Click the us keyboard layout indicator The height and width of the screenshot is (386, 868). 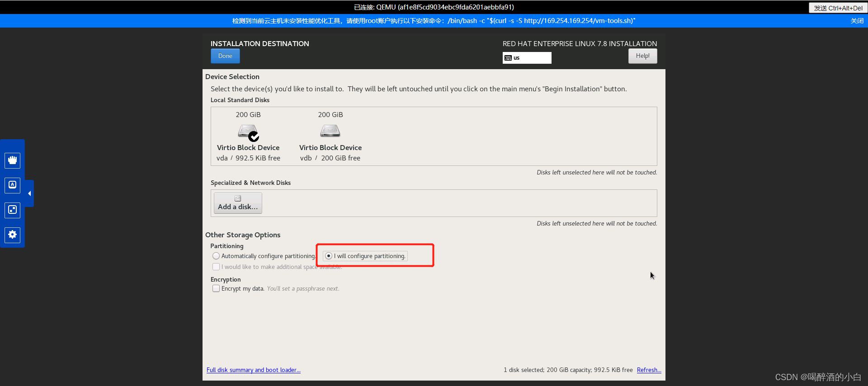[527, 58]
